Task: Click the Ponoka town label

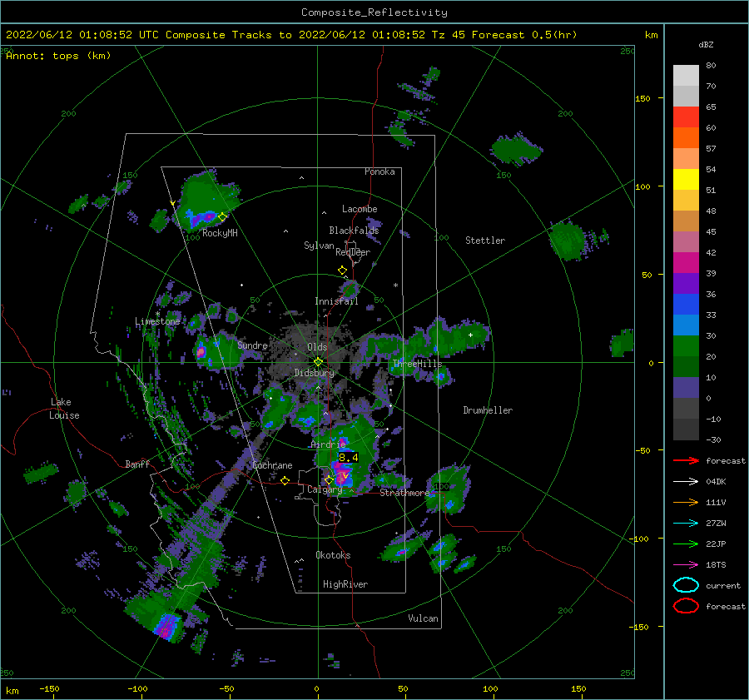Action: click(379, 172)
